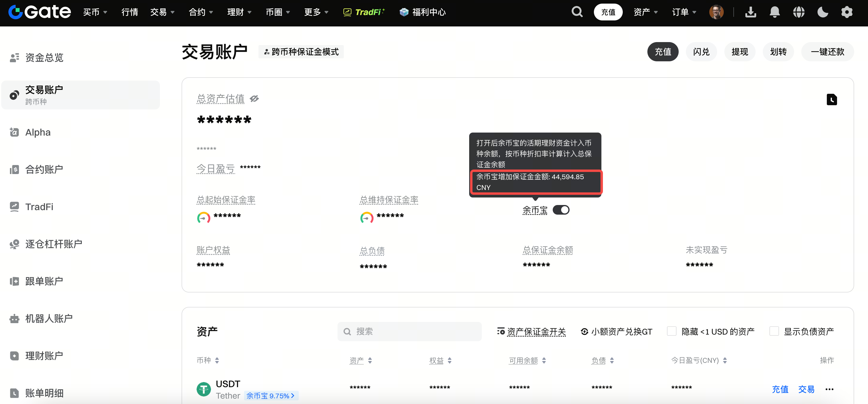This screenshot has width=868, height=404.
Task: Enable 隐藏 <1 USD 的资产 checkbox
Action: pyautogui.click(x=672, y=331)
